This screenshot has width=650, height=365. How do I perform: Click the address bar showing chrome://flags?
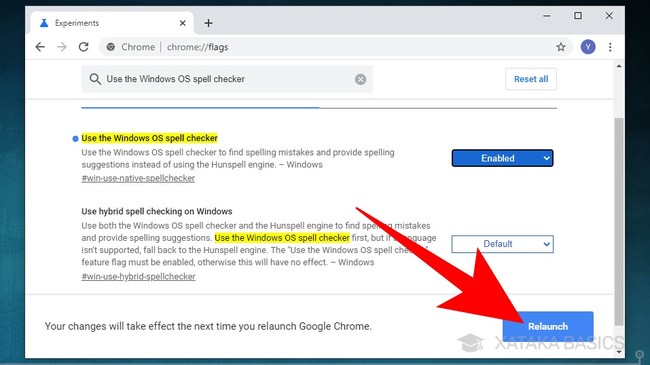(336, 47)
